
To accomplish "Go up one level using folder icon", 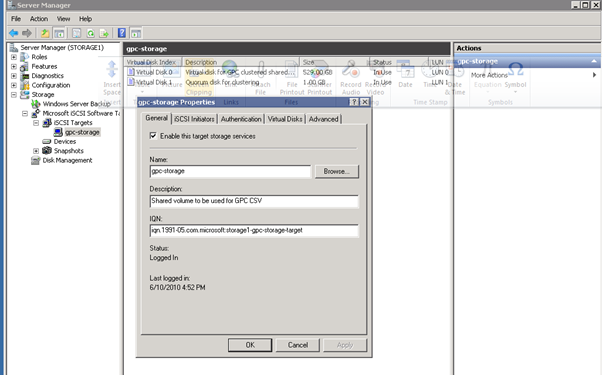I will click(45, 33).
